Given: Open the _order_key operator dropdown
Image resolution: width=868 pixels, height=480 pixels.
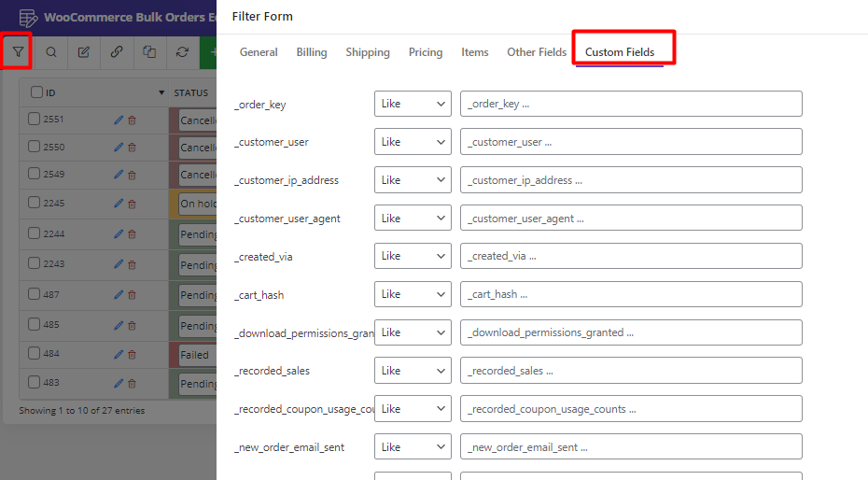Looking at the screenshot, I should point(413,104).
